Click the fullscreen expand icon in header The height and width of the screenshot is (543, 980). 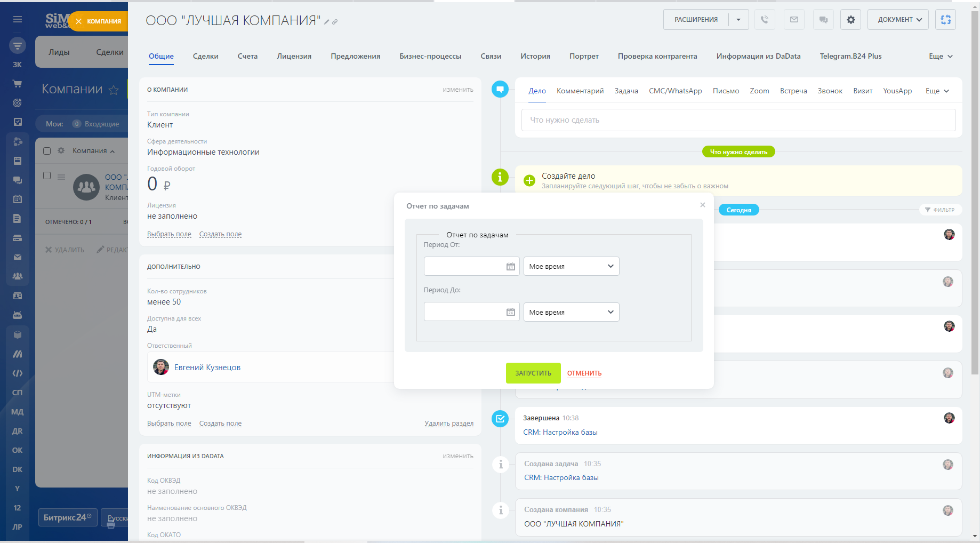[x=945, y=20]
